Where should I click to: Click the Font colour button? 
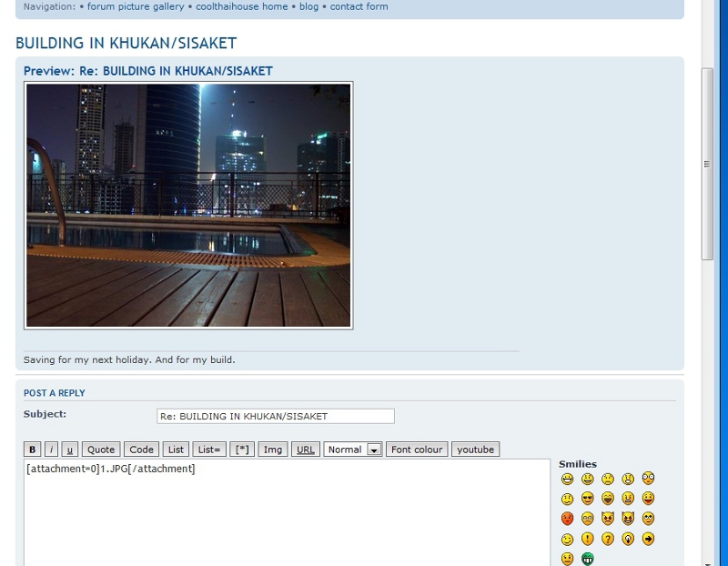[417, 450]
